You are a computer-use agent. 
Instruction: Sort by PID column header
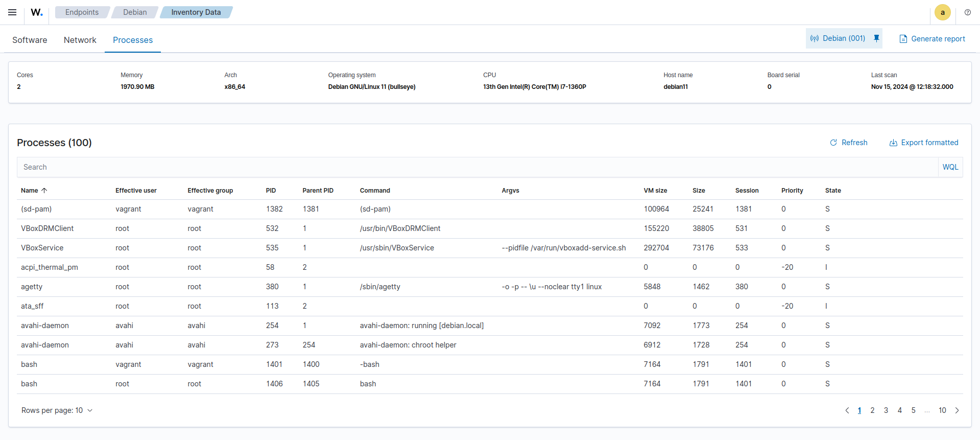(x=271, y=191)
